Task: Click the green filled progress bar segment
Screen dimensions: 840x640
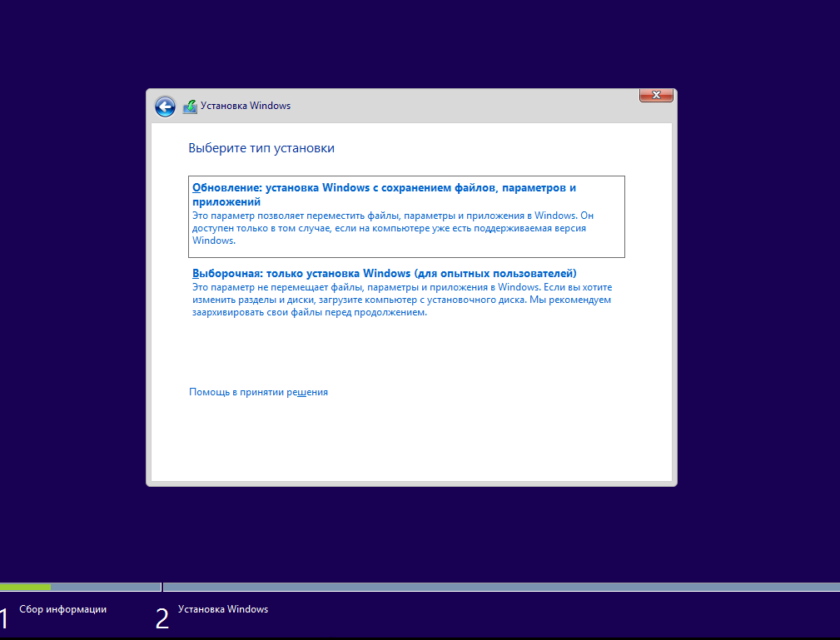Action: pos(25,587)
